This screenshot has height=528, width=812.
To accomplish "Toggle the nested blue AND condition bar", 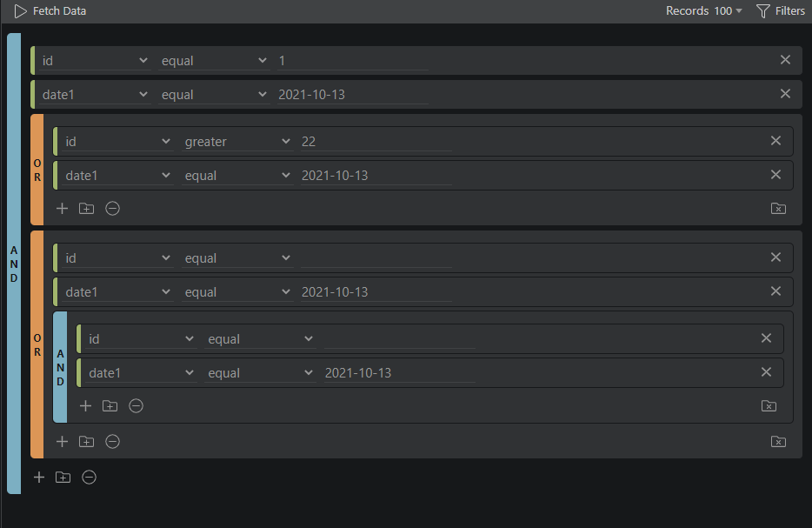I will (x=60, y=368).
